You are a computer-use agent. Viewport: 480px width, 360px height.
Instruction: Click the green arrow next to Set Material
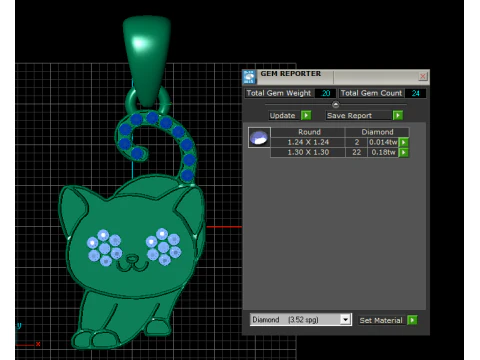coord(412,320)
